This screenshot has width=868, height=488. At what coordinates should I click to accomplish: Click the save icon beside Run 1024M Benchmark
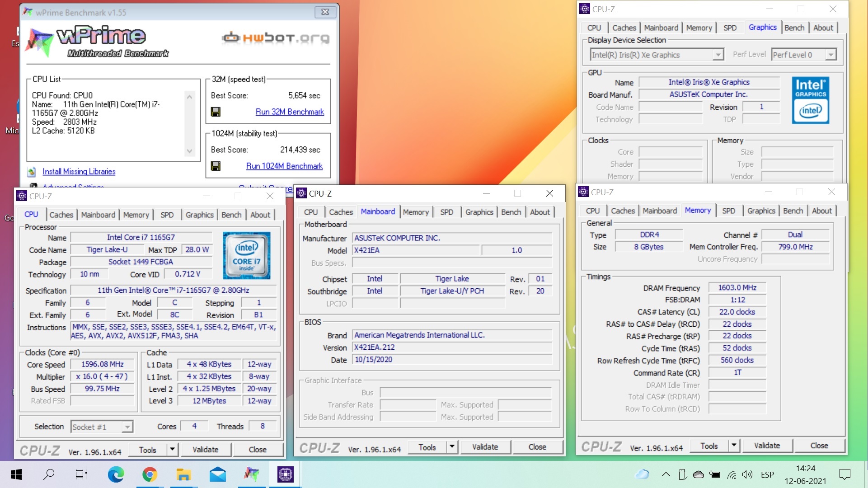pyautogui.click(x=216, y=166)
